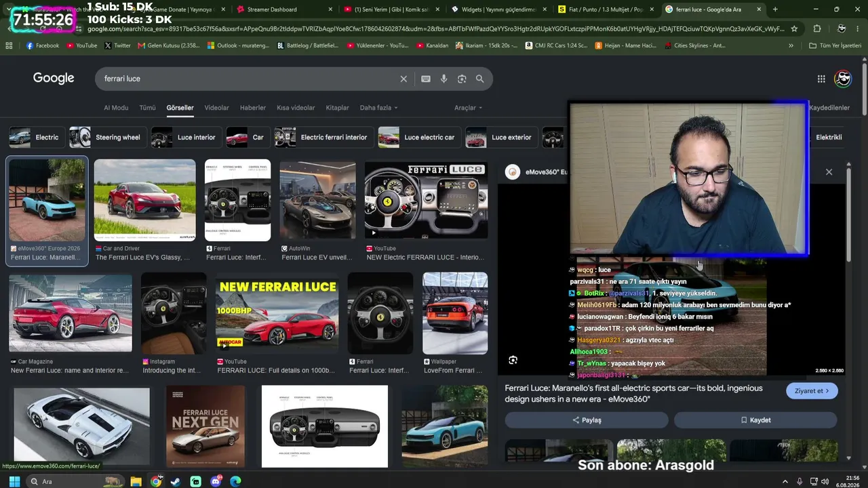Close the eMove360 image preview panel
This screenshot has width=868, height=488.
[829, 172]
